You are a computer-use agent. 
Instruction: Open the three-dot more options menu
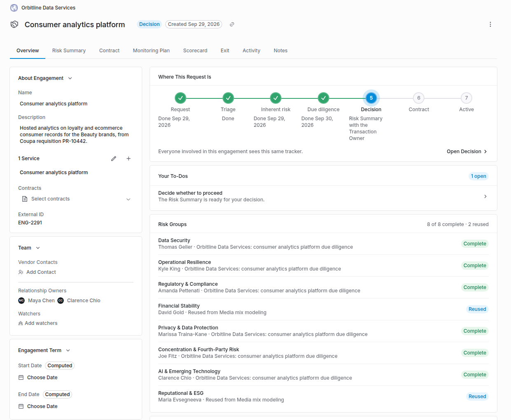coord(490,24)
